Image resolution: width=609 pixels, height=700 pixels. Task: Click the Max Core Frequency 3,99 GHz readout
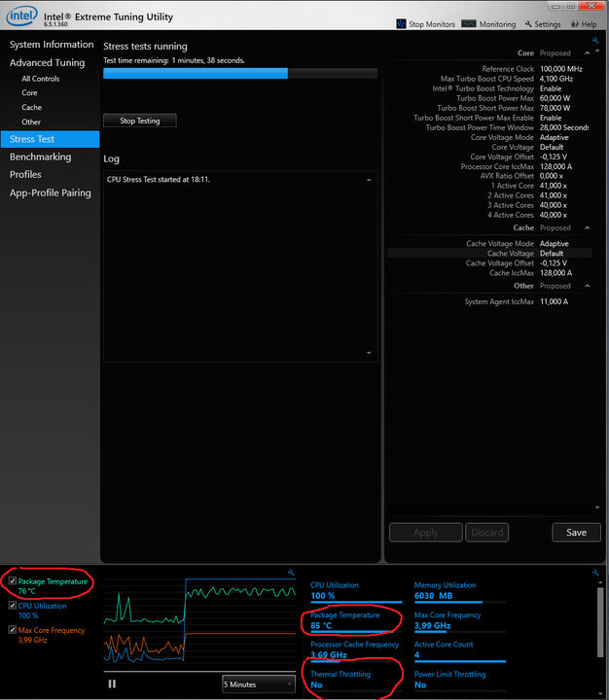click(x=459, y=620)
